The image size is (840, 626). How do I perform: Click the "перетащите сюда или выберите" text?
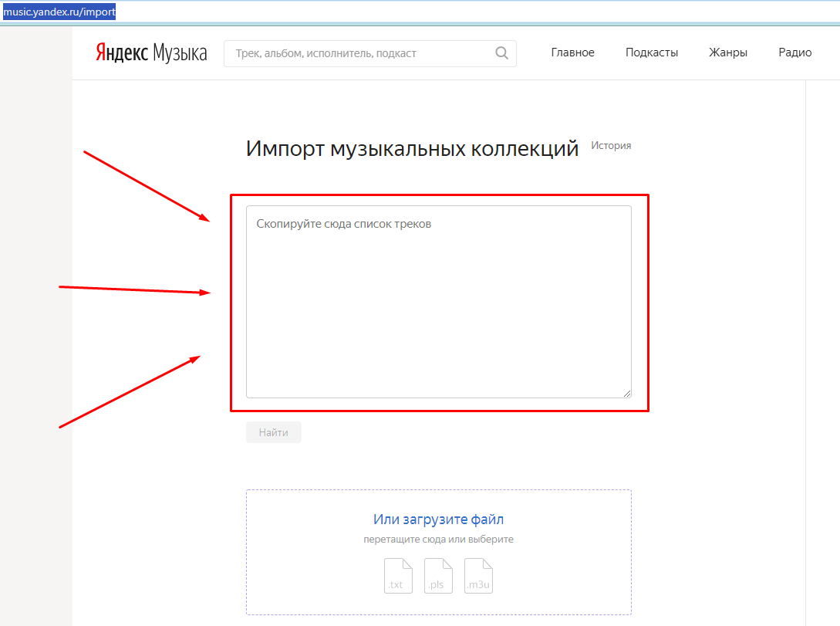click(438, 540)
